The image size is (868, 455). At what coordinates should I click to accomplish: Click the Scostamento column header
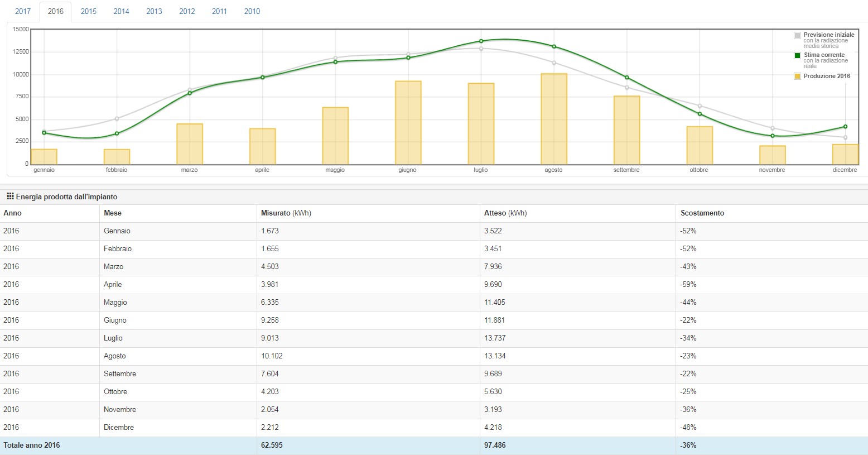pyautogui.click(x=702, y=213)
